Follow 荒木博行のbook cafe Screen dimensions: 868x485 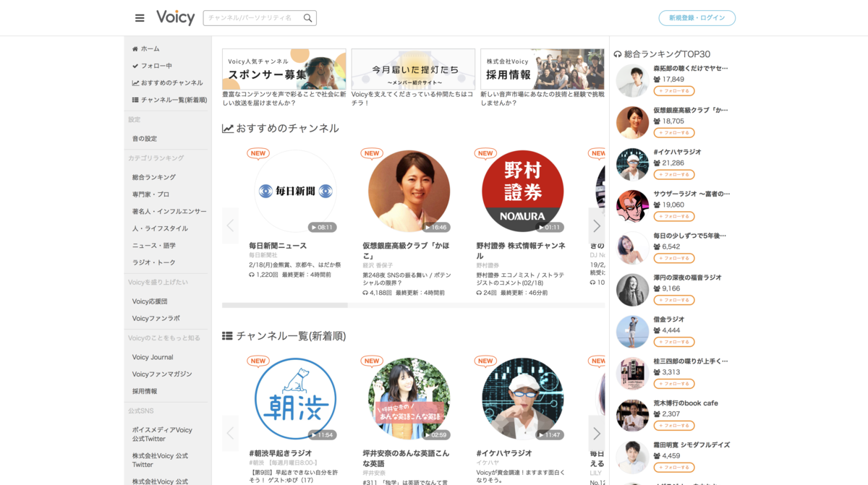(674, 426)
